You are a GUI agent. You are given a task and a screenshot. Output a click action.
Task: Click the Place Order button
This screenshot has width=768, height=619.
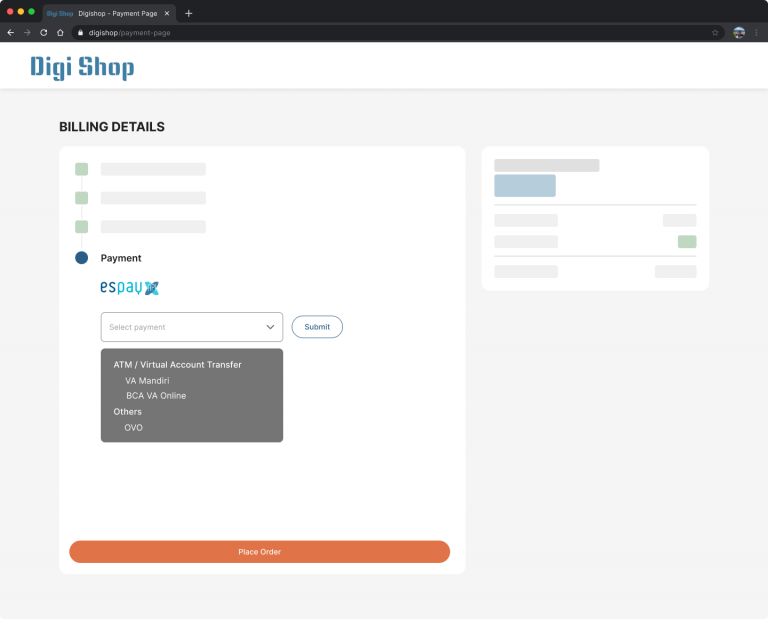[x=260, y=552]
